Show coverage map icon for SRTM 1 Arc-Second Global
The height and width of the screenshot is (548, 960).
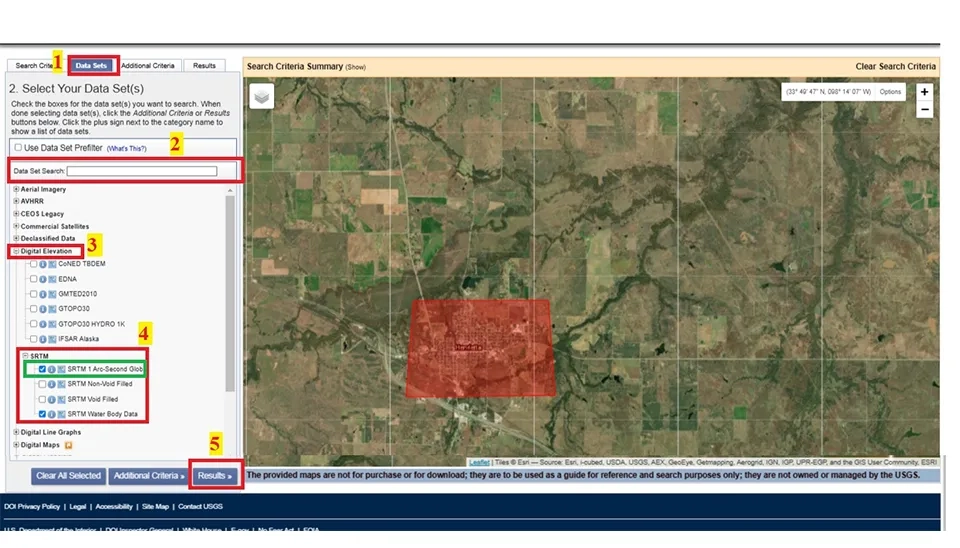(x=62, y=370)
